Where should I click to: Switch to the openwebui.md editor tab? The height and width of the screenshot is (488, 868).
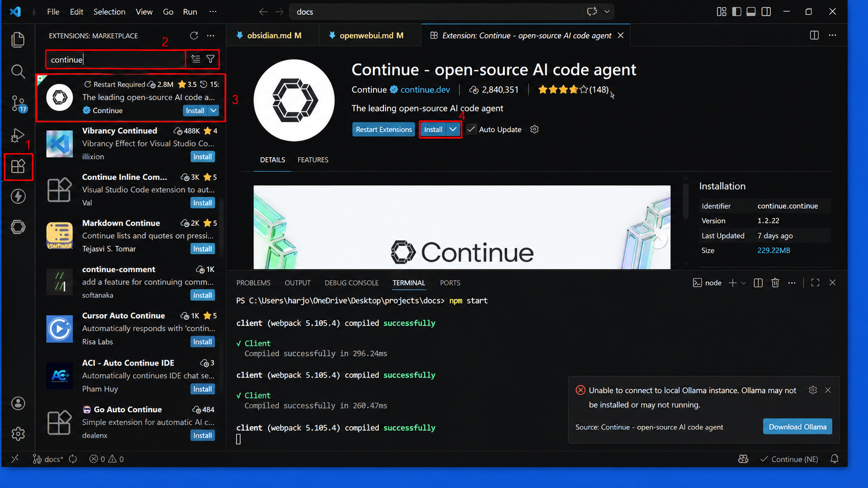(x=370, y=35)
